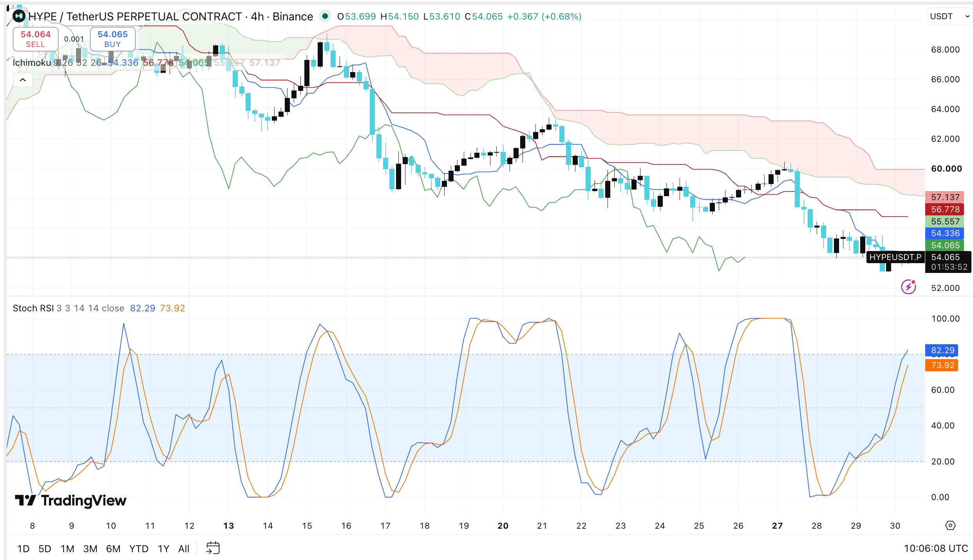Collapse the indicator legend with the chevron
This screenshot has width=973, height=560.
pyautogui.click(x=23, y=80)
